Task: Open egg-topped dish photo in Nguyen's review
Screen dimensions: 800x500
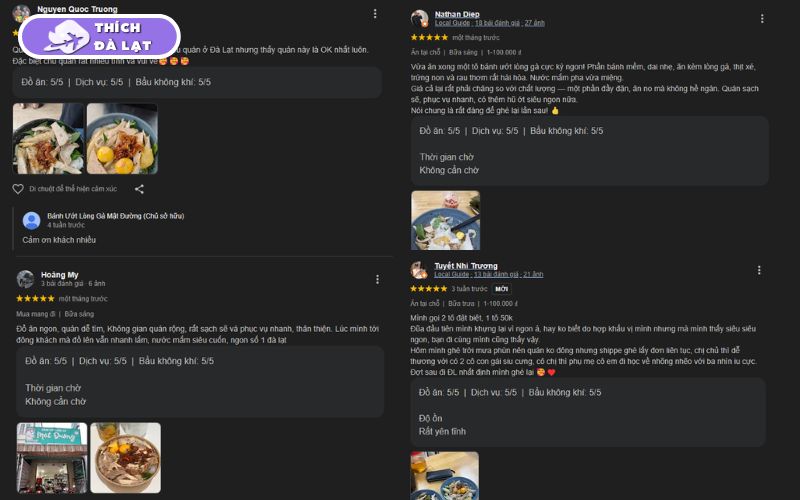Action: (x=122, y=139)
